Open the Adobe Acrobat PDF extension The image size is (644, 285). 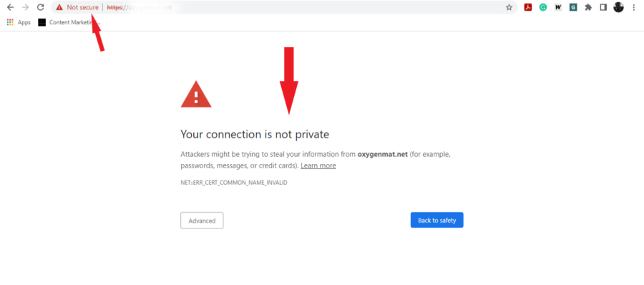click(528, 7)
